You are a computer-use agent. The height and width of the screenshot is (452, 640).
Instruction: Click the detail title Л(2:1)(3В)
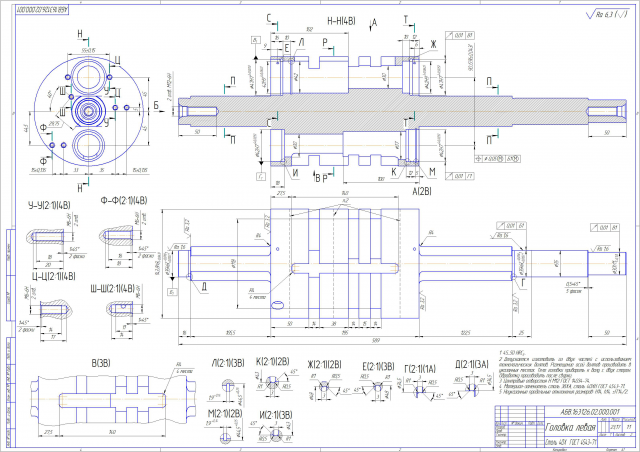pos(228,363)
